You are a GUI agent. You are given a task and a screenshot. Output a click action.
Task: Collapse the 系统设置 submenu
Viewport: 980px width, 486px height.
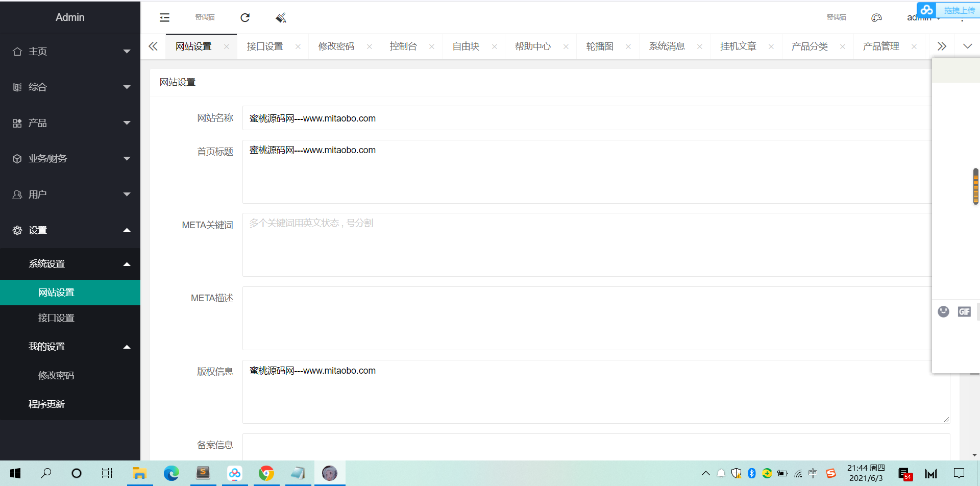(70, 264)
